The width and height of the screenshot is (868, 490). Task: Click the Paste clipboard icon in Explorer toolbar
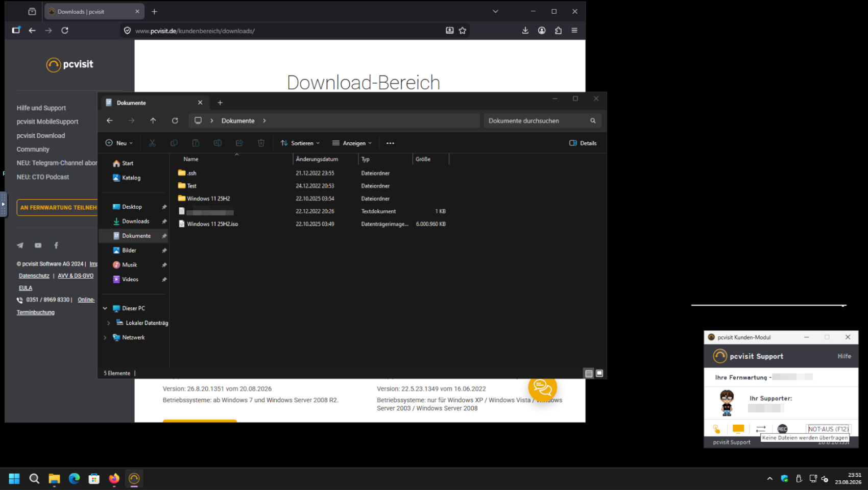point(196,143)
